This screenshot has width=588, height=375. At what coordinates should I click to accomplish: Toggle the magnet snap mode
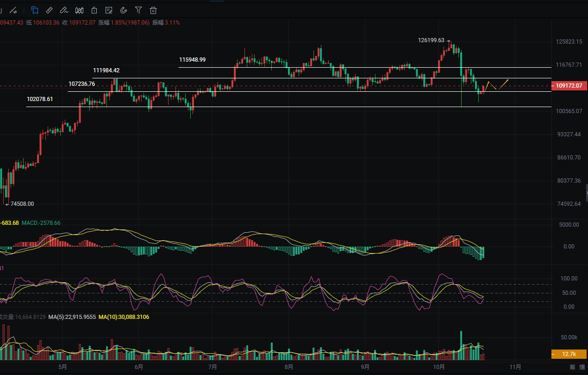124,10
